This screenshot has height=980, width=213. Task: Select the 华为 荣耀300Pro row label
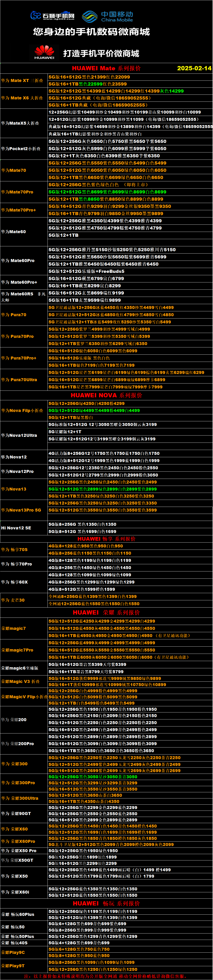[18, 783]
